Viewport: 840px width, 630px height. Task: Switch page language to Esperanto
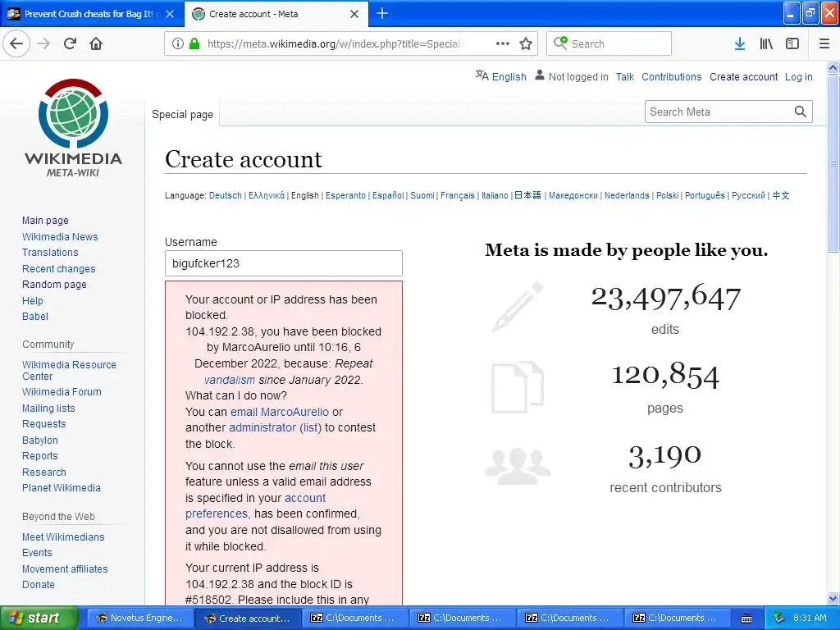pos(345,195)
